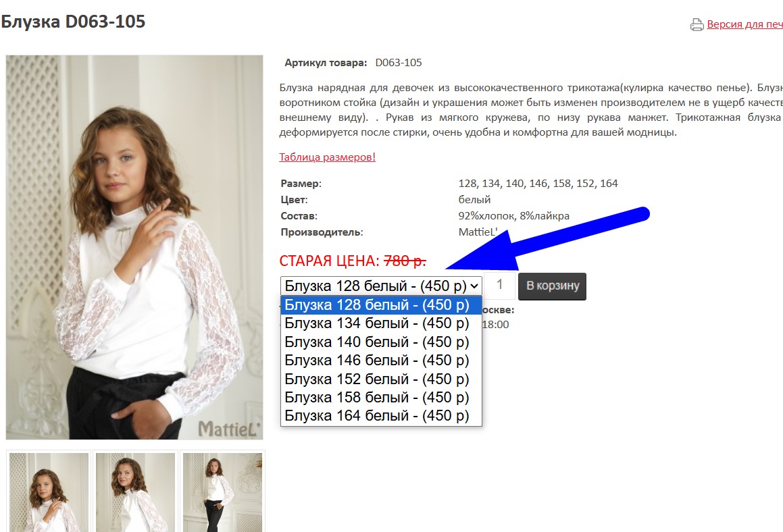The height and width of the screenshot is (532, 783).
Task: Click the printer icon near print version
Action: click(x=697, y=24)
